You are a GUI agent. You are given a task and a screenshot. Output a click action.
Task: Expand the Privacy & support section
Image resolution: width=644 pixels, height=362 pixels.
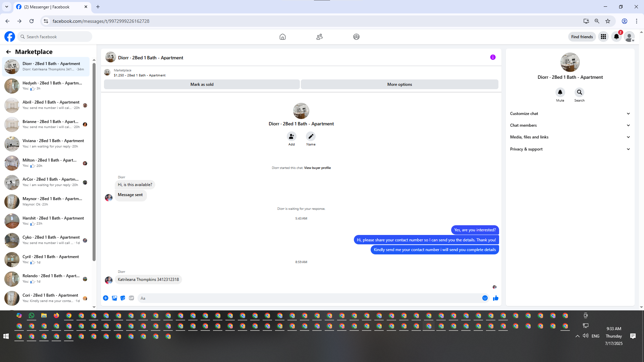(x=570, y=149)
